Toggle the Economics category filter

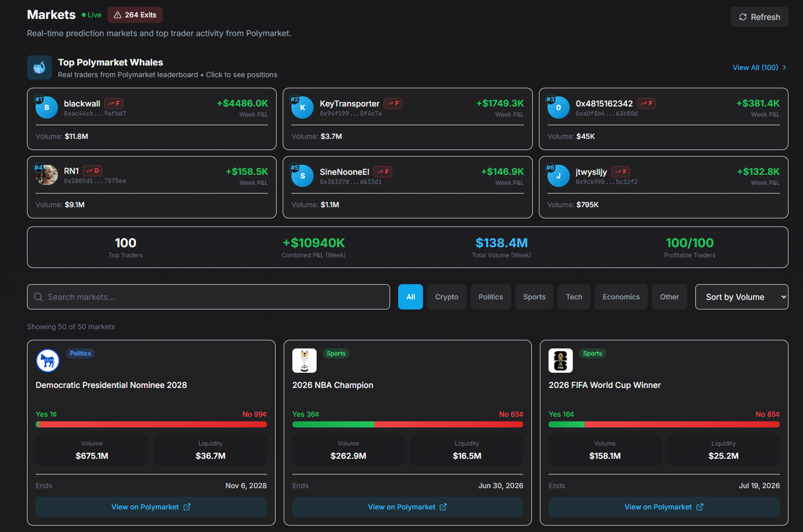(621, 297)
